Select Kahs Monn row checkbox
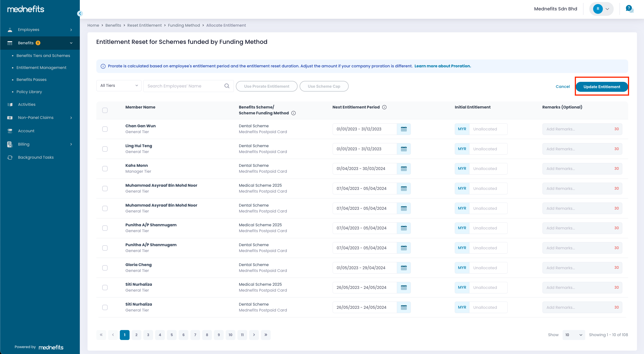 click(105, 169)
